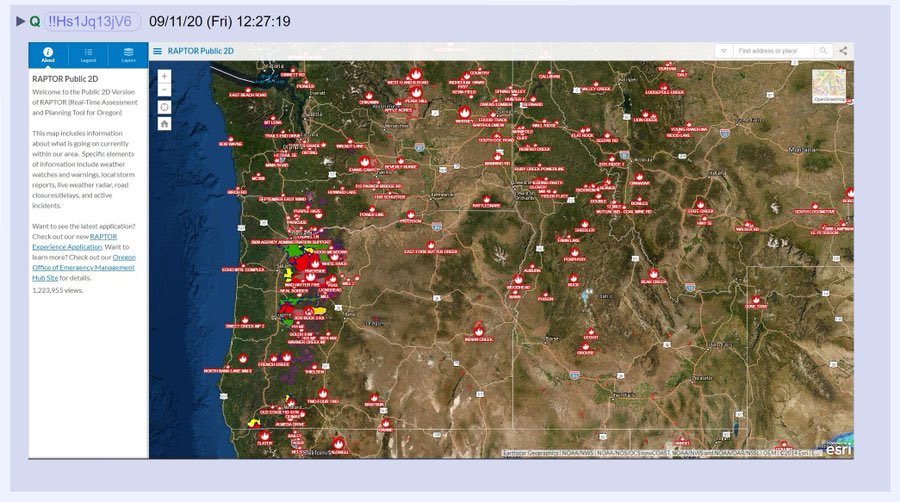Click the post ID !!Hs1Jq13jV6
This screenshot has height=502, width=900.
tap(91, 22)
